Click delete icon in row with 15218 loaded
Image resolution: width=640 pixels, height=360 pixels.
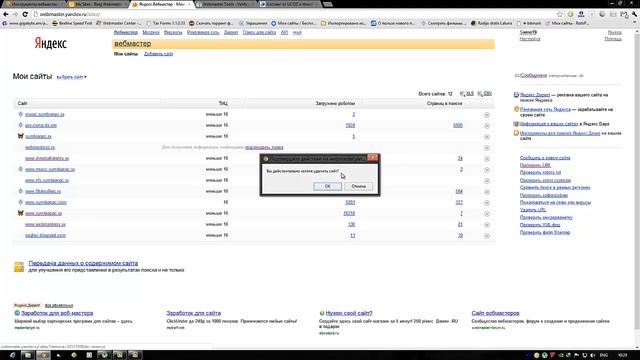[487, 214]
